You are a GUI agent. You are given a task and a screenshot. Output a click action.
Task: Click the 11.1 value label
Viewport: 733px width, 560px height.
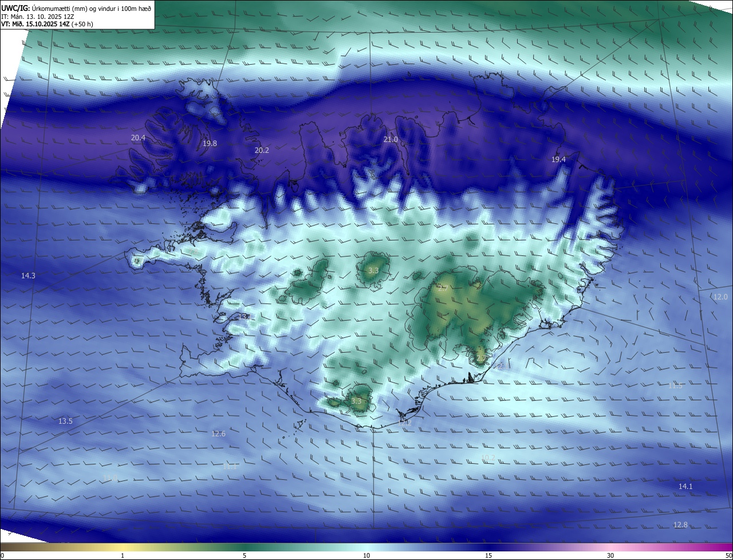click(x=230, y=467)
